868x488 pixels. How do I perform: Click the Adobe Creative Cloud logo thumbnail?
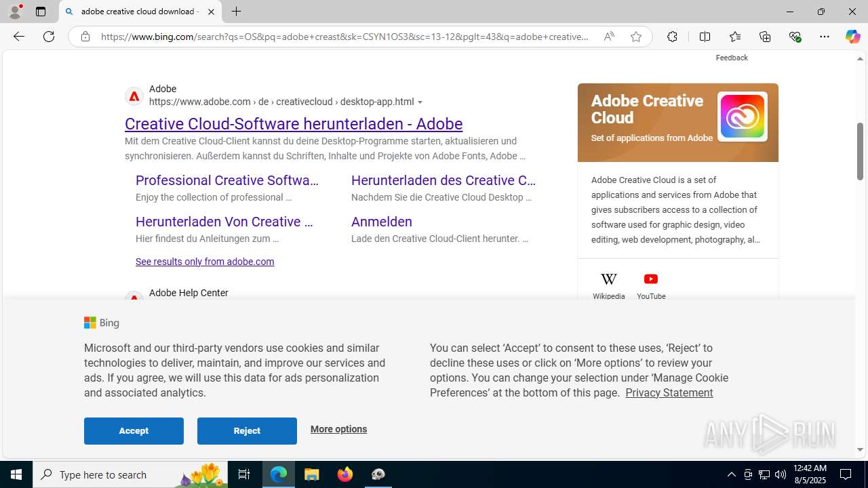(743, 117)
